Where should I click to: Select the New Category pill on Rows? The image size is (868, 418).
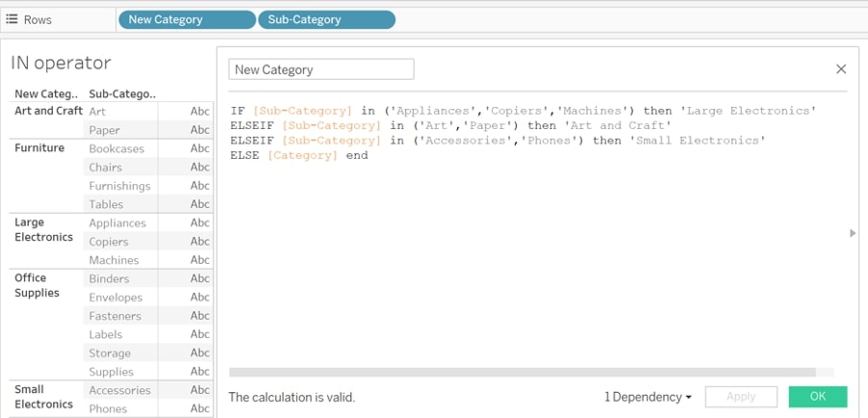pos(187,19)
